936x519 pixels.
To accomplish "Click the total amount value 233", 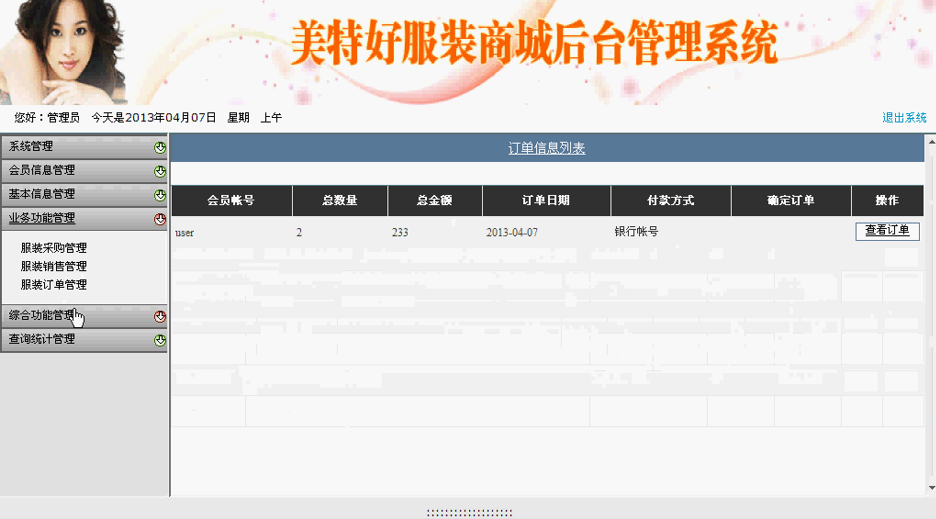I will 400,232.
